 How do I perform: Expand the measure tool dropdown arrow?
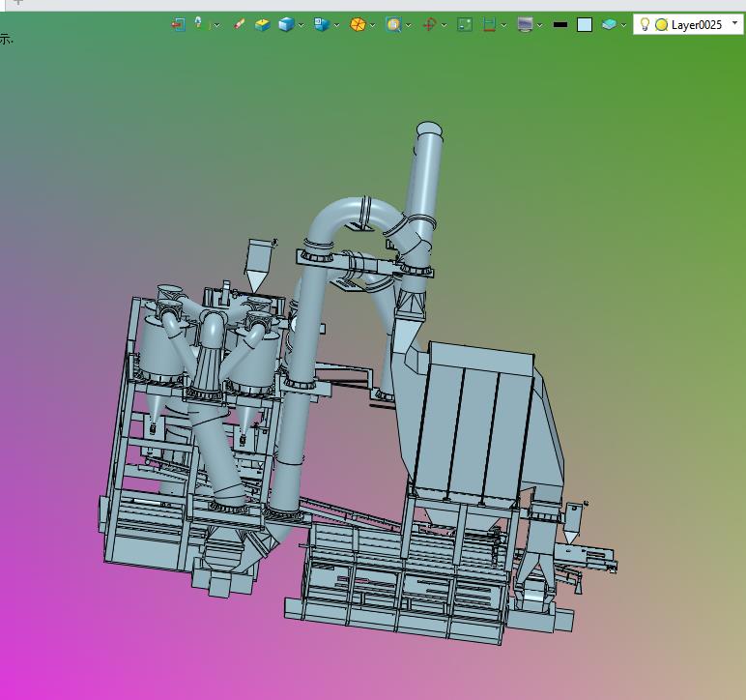503,25
